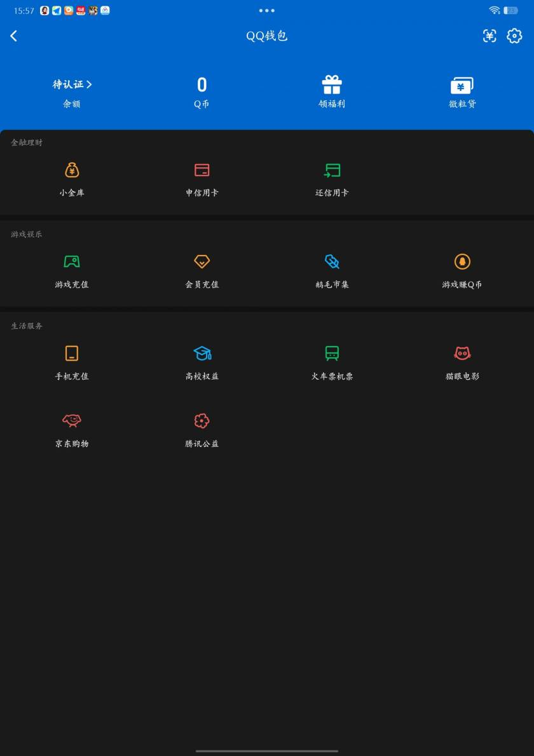Tap the battery indicator in status bar
The image size is (534, 756).
tap(510, 10)
